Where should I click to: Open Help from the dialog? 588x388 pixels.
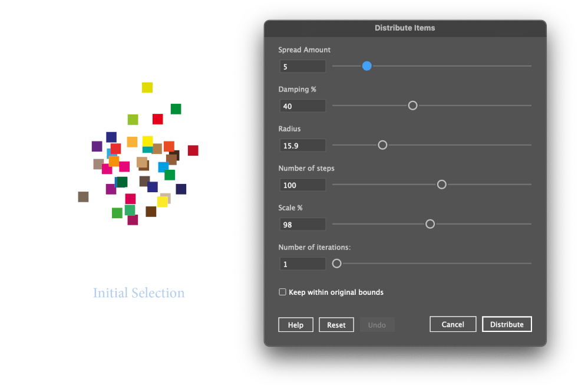295,324
